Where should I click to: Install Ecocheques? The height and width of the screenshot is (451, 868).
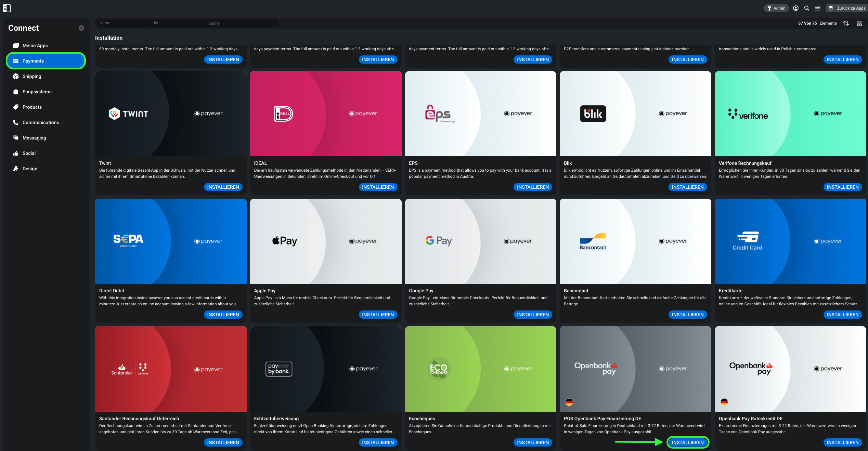point(533,442)
